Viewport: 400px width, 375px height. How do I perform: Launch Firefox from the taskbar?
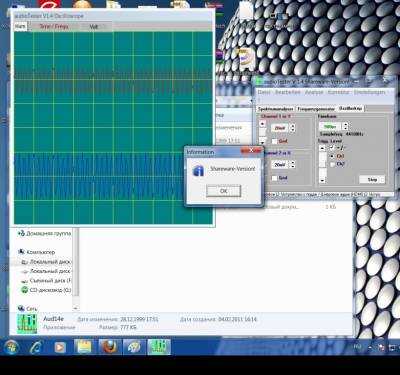click(110, 347)
